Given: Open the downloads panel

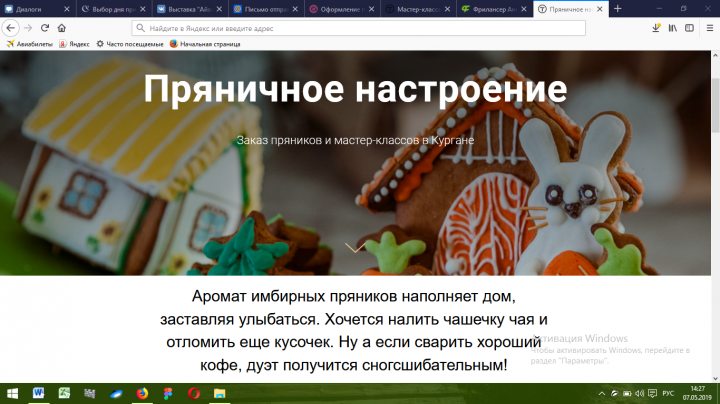Looking at the screenshot, I should [x=656, y=28].
